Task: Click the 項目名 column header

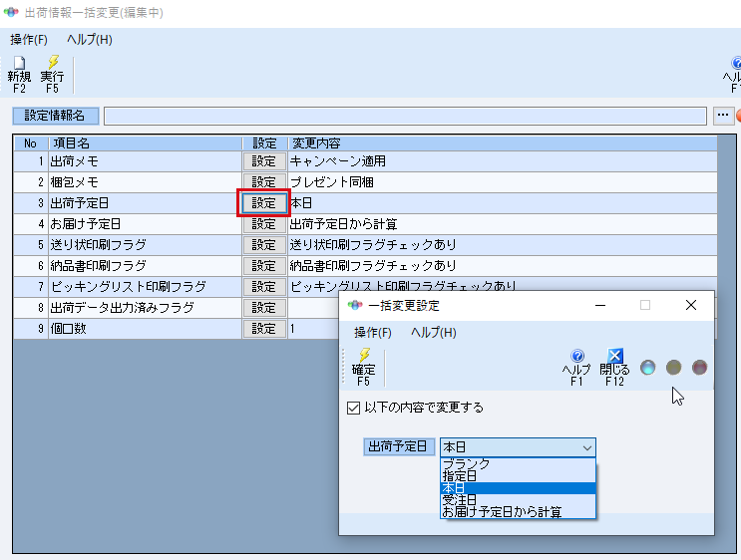Action: tap(145, 143)
